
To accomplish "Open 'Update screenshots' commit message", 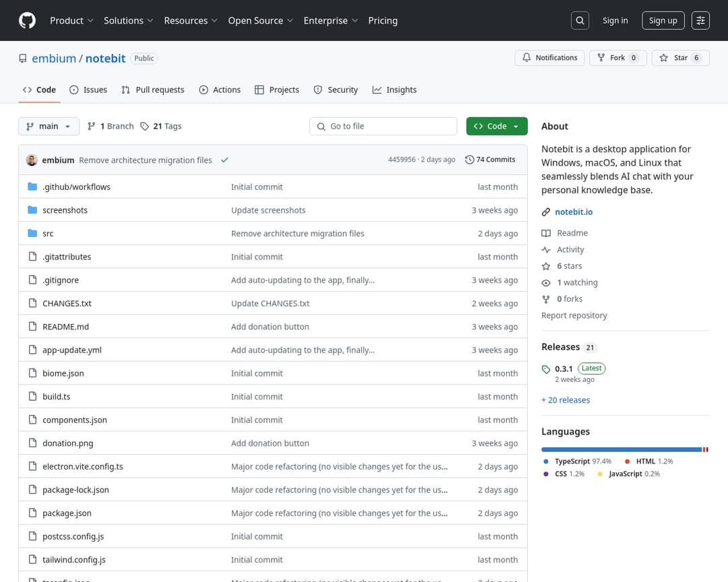I will point(268,210).
